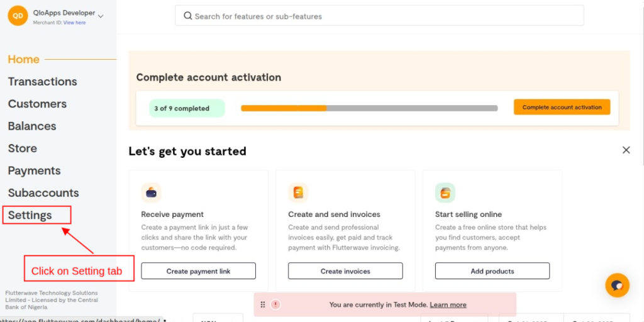Close the Let's get you started section
This screenshot has width=644, height=322.
pyautogui.click(x=626, y=150)
